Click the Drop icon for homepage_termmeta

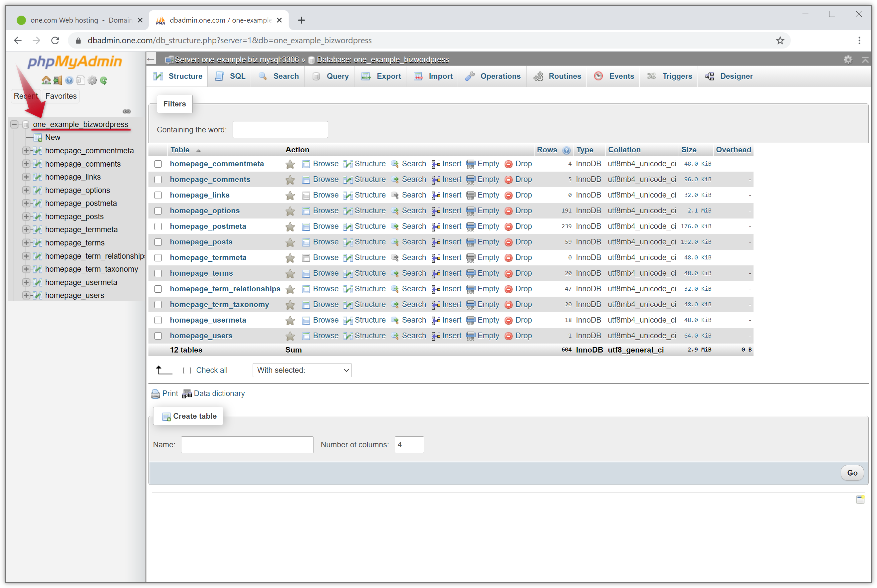(x=510, y=257)
